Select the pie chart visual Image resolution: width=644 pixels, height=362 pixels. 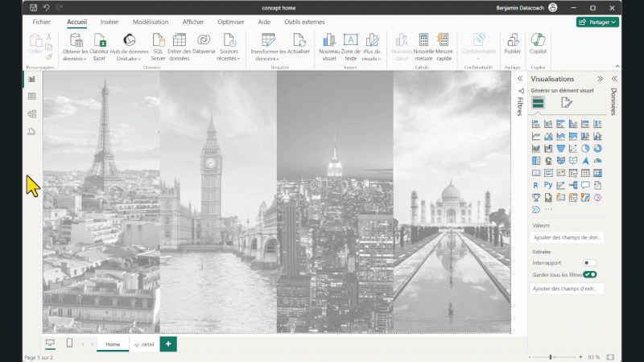pos(585,149)
